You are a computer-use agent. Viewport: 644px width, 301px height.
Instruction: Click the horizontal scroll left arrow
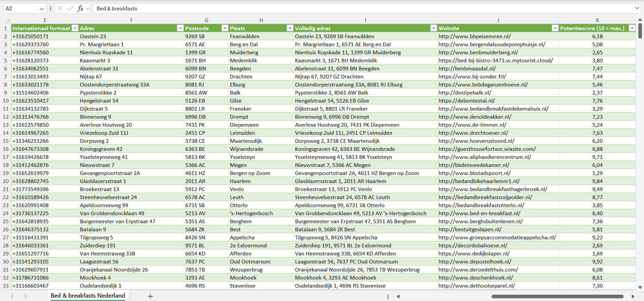(398, 296)
